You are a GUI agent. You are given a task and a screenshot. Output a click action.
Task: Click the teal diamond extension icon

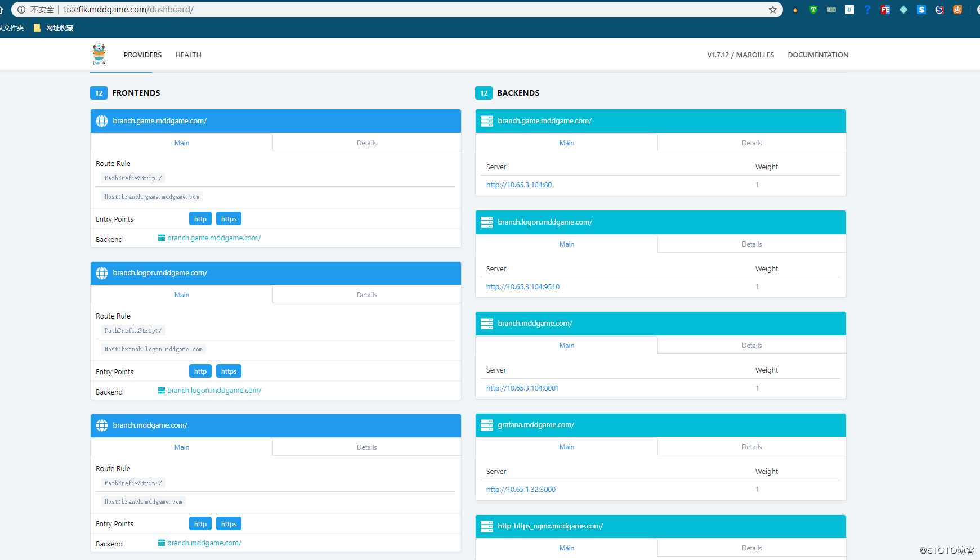(903, 10)
